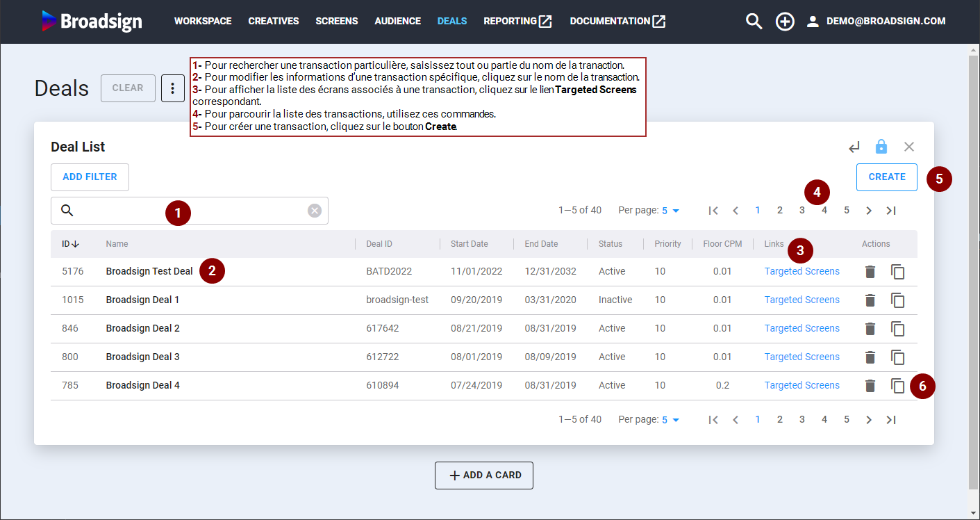Open the Creatives menu
The height and width of the screenshot is (520, 980).
274,22
